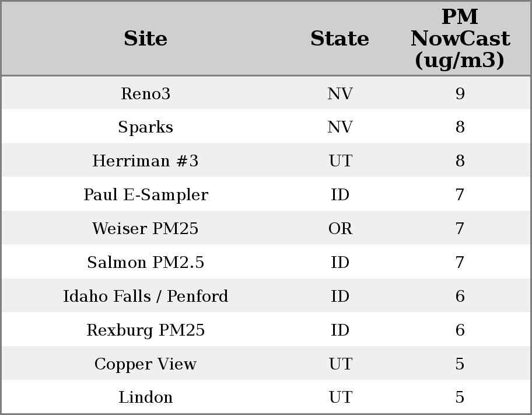The height and width of the screenshot is (415, 532).
Task: Select the PM NowCast (ug/m3) column header
Action: [x=460, y=39]
